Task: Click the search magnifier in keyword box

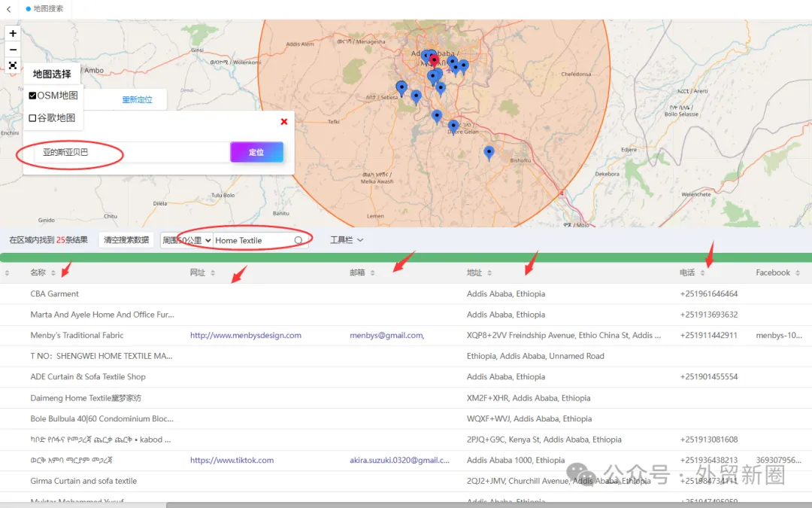Action: point(298,241)
